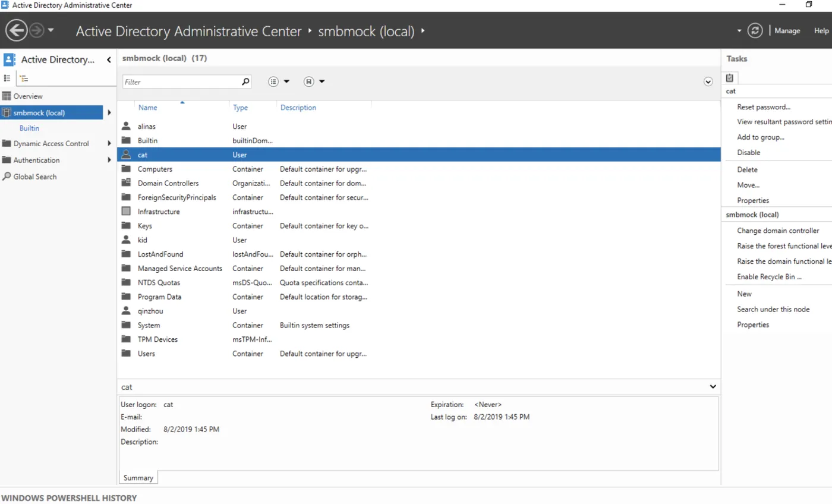Expand Dynamic Access Control arrow
Viewport: 832px width, 504px height.
109,144
